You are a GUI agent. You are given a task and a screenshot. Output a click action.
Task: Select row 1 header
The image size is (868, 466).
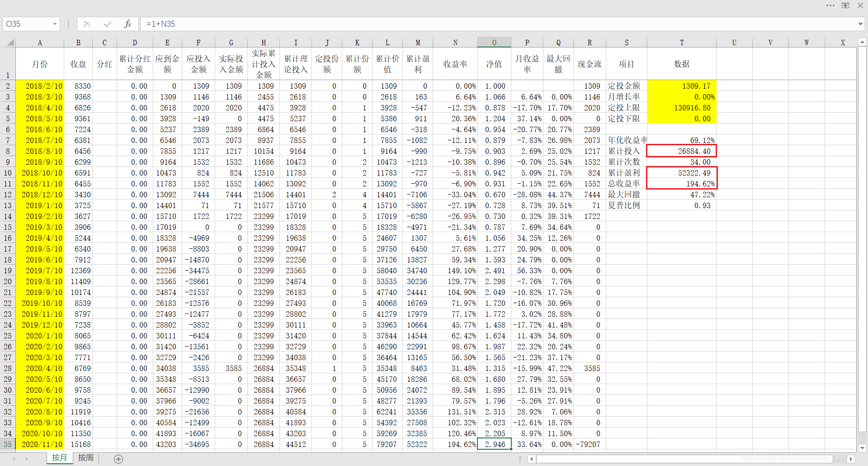point(8,64)
